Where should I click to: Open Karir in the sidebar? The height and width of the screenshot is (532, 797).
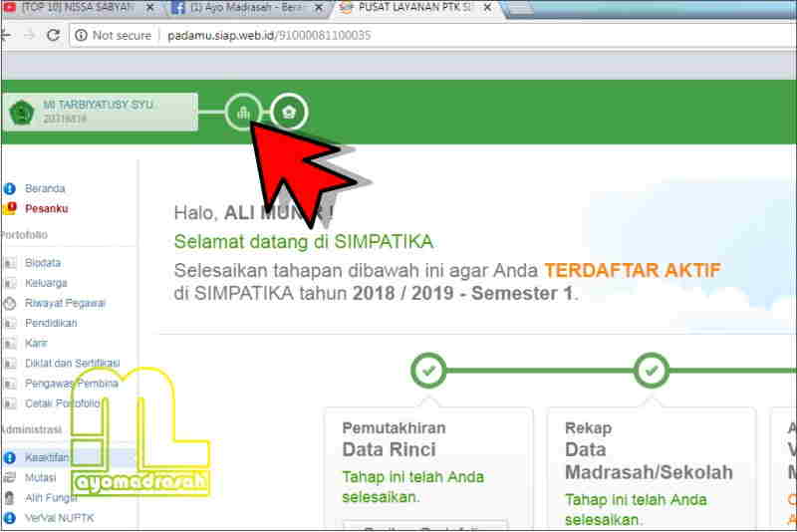[x=36, y=343]
